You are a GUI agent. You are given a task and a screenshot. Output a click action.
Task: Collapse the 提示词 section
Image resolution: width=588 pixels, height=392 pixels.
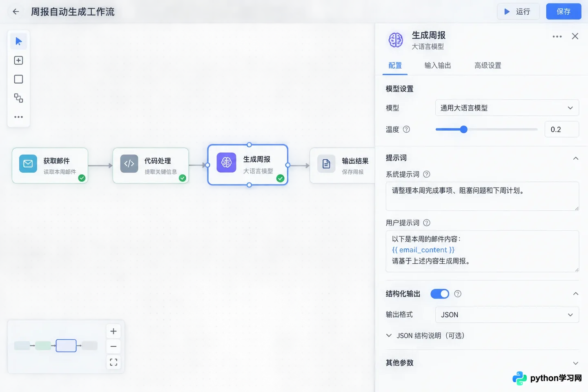[576, 158]
